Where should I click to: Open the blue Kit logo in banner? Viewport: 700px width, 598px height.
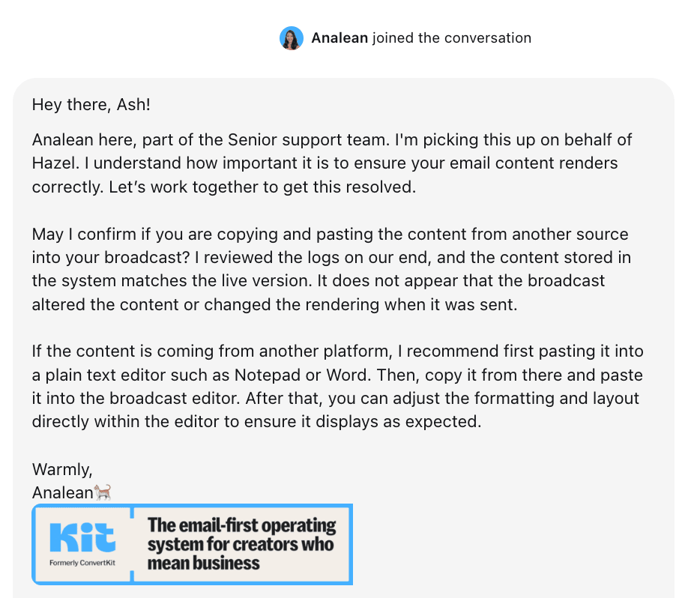[82, 538]
